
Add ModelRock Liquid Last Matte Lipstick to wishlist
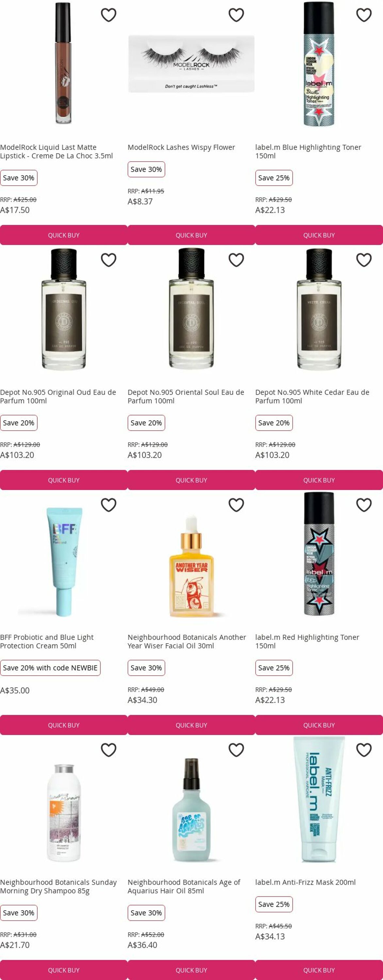click(108, 15)
